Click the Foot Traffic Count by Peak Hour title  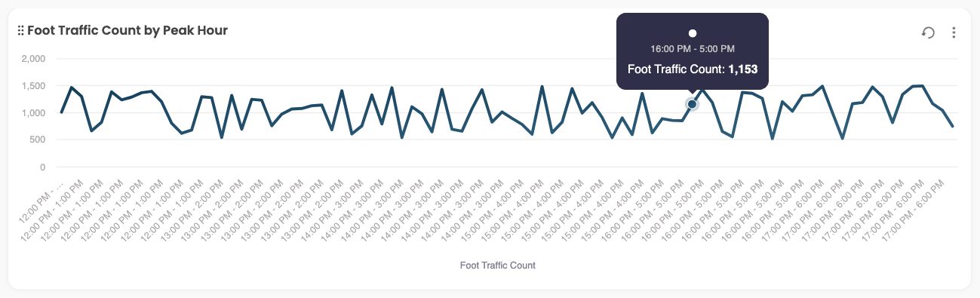pyautogui.click(x=127, y=31)
